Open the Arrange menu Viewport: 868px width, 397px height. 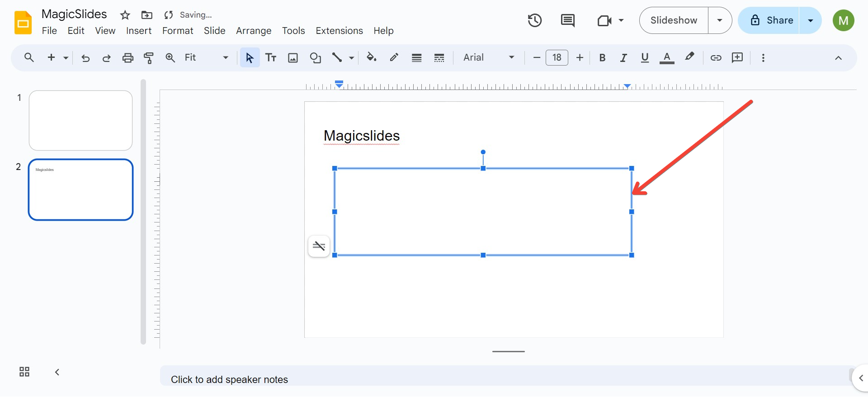254,31
